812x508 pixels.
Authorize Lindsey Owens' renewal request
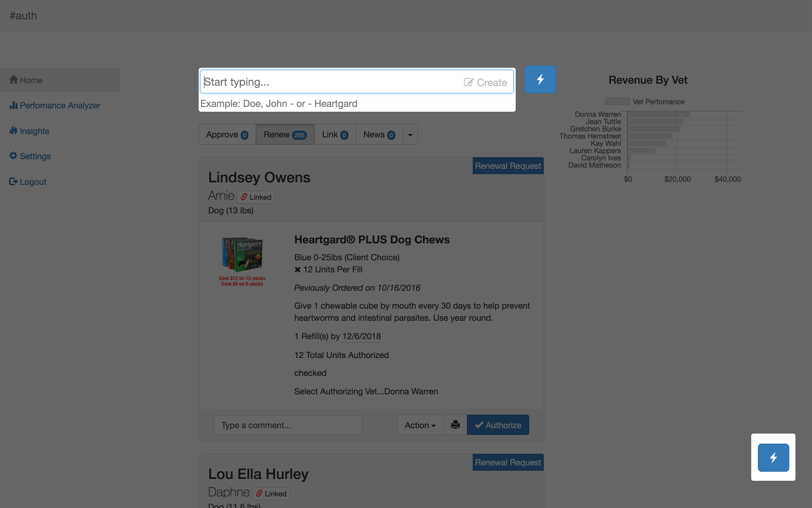pos(498,425)
